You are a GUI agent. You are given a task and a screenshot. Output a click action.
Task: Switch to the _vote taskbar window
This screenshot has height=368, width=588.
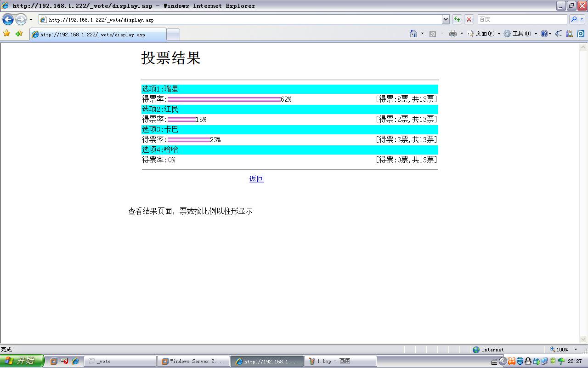point(120,361)
